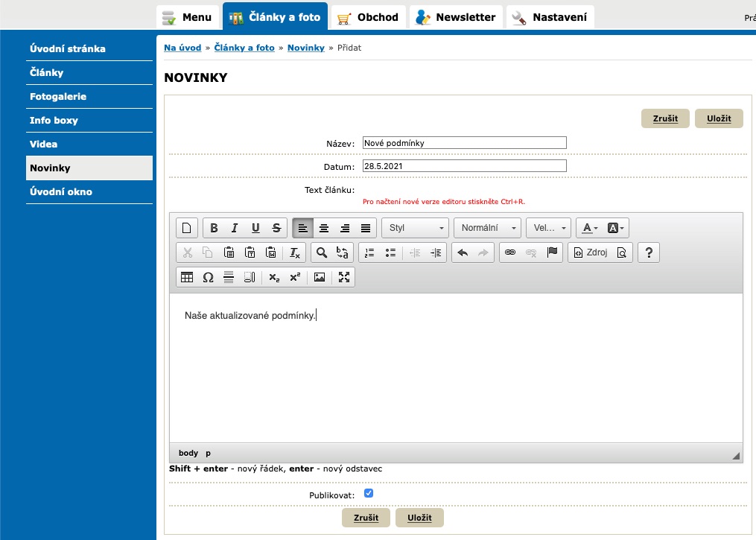Image resolution: width=756 pixels, height=540 pixels.
Task: Insert a horizontal line
Action: (x=229, y=277)
